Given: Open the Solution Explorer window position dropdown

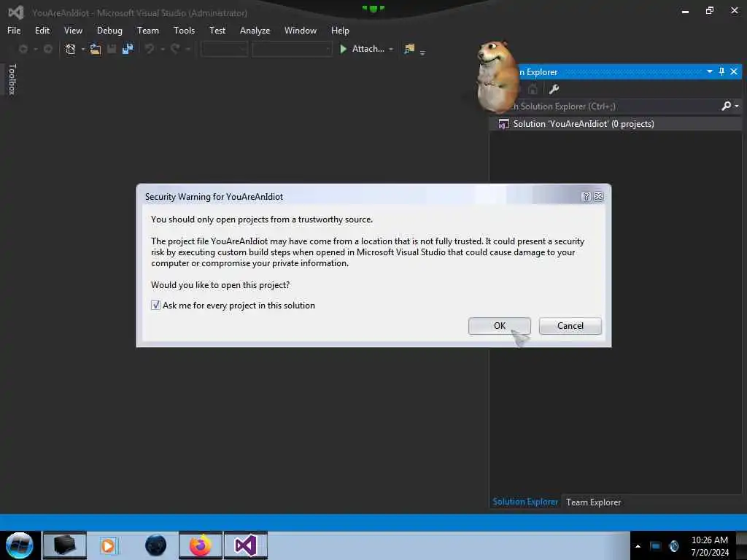Looking at the screenshot, I should [x=709, y=71].
